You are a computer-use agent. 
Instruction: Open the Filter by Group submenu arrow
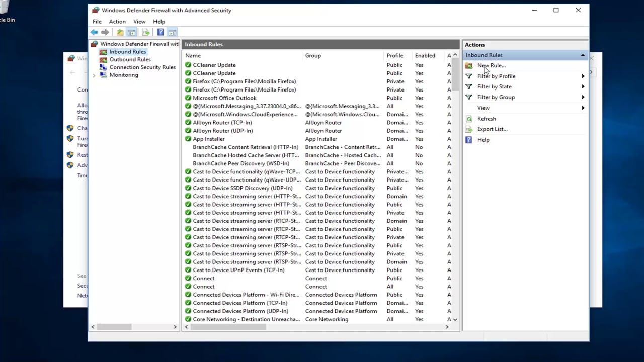583,97
